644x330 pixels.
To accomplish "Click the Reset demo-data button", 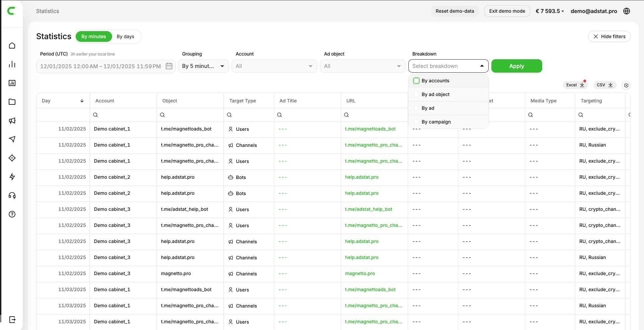I will (x=455, y=11).
